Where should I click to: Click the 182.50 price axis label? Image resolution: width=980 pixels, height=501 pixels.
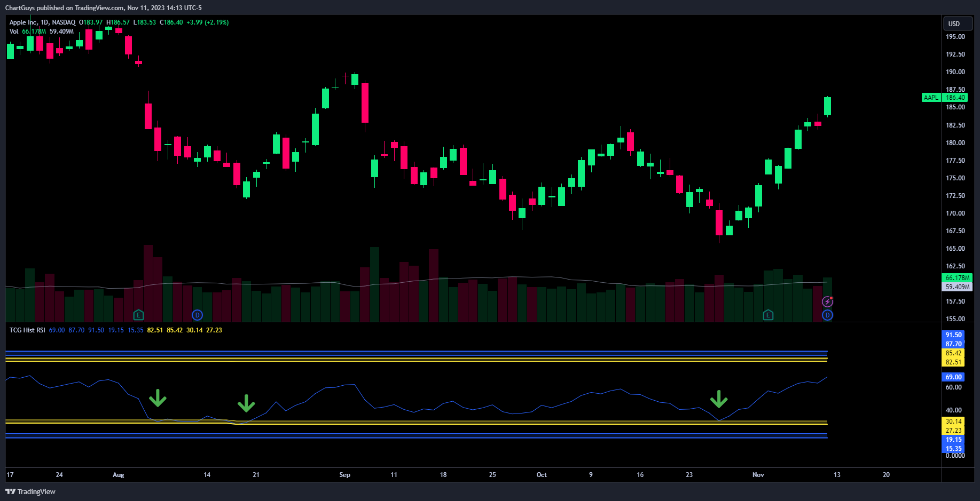(x=955, y=125)
